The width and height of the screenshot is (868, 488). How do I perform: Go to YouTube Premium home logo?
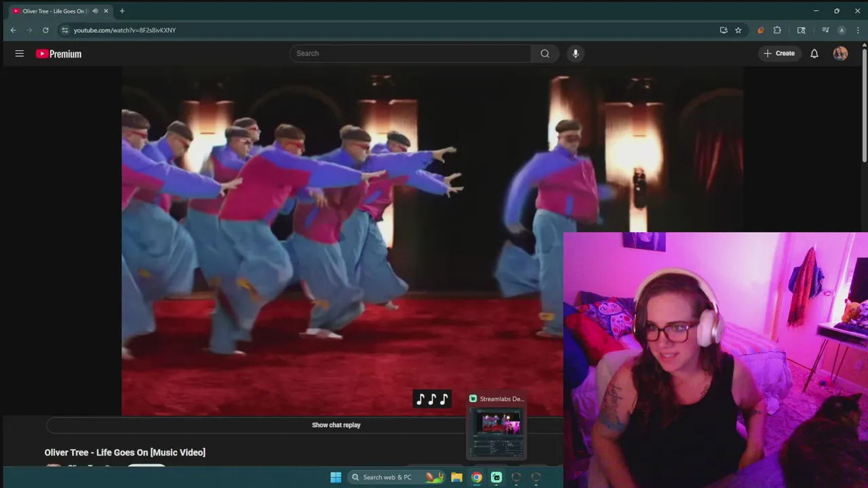click(x=58, y=54)
